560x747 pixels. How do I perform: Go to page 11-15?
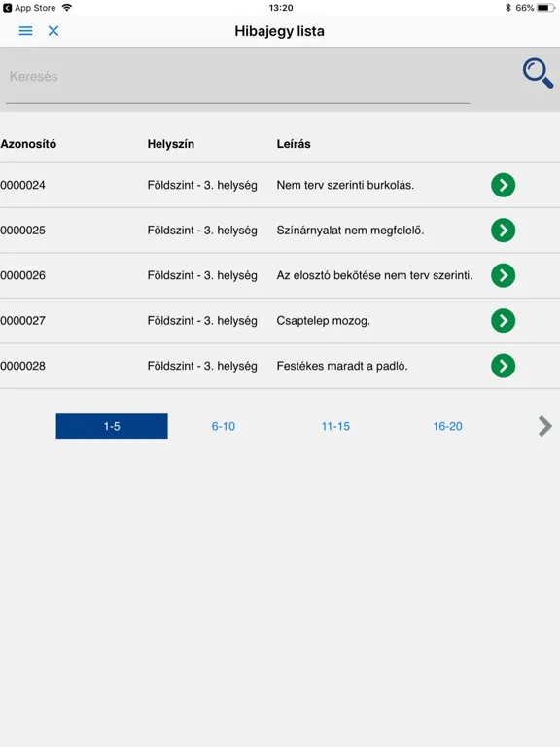pos(335,426)
